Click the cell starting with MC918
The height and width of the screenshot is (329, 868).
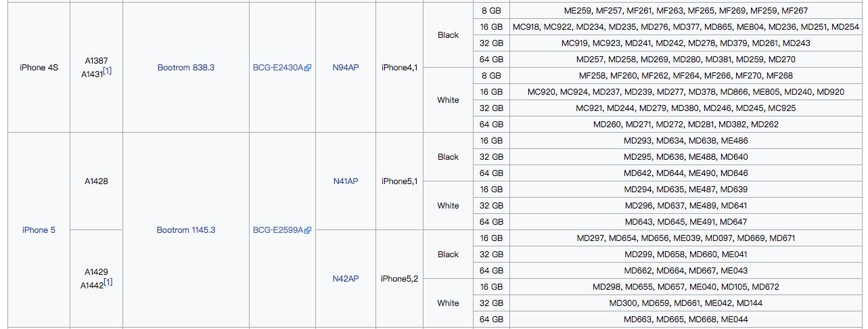tap(685, 27)
